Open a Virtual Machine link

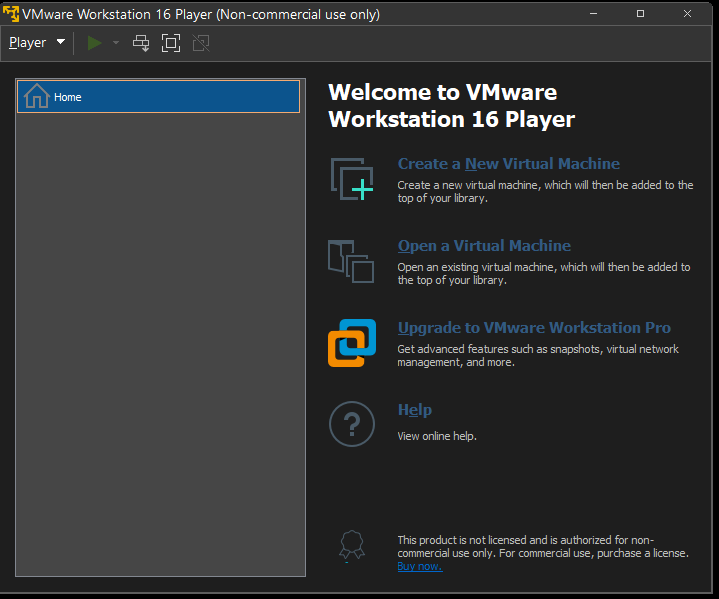point(484,246)
